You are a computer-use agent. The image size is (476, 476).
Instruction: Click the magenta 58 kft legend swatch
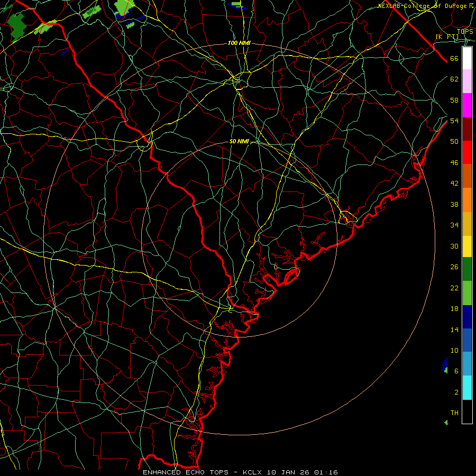click(467, 105)
